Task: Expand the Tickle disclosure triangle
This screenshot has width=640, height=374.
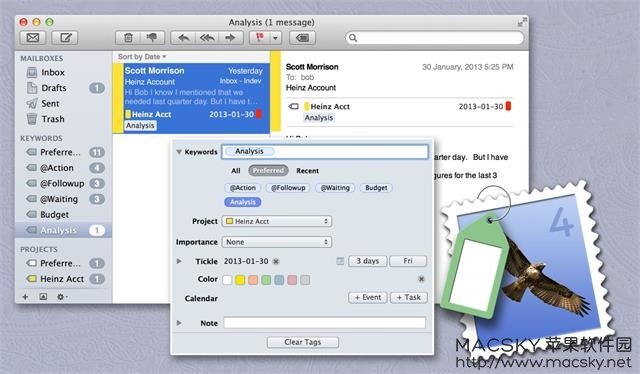Action: click(x=179, y=261)
